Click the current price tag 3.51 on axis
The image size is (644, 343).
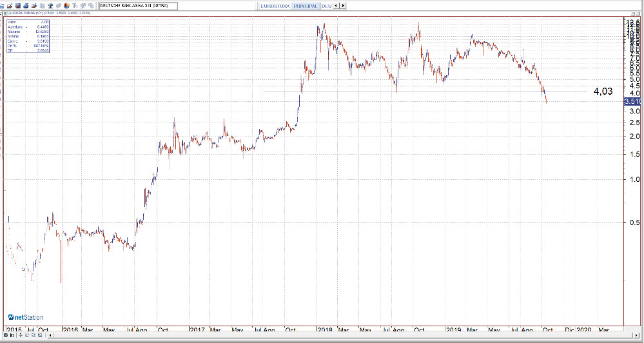click(633, 101)
